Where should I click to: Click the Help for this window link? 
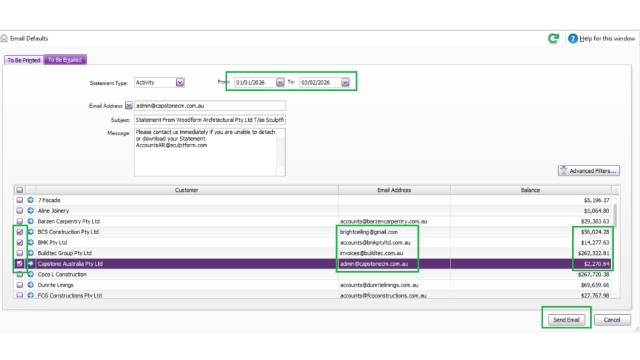[x=607, y=38]
